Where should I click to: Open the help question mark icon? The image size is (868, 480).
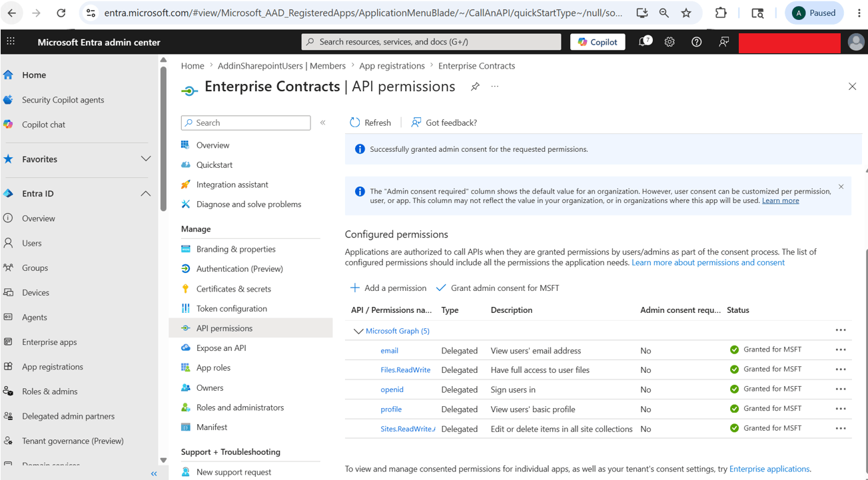[696, 42]
